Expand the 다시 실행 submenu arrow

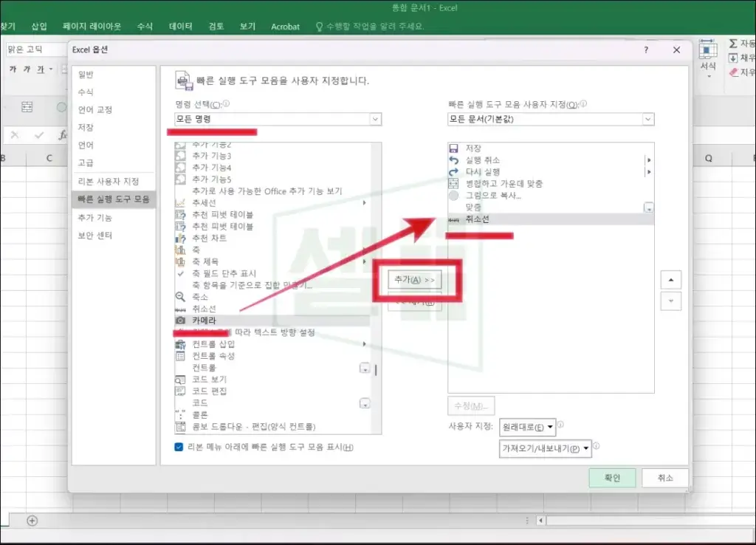pyautogui.click(x=649, y=172)
